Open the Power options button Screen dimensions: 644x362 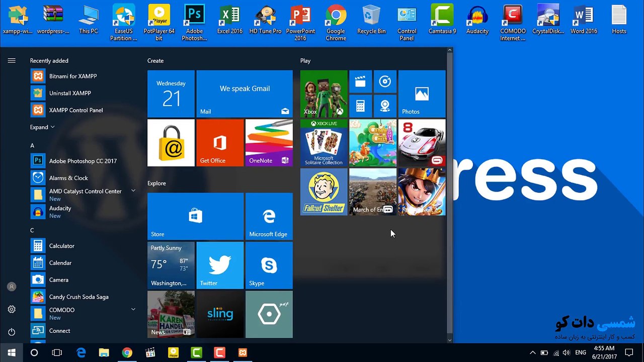[12, 332]
